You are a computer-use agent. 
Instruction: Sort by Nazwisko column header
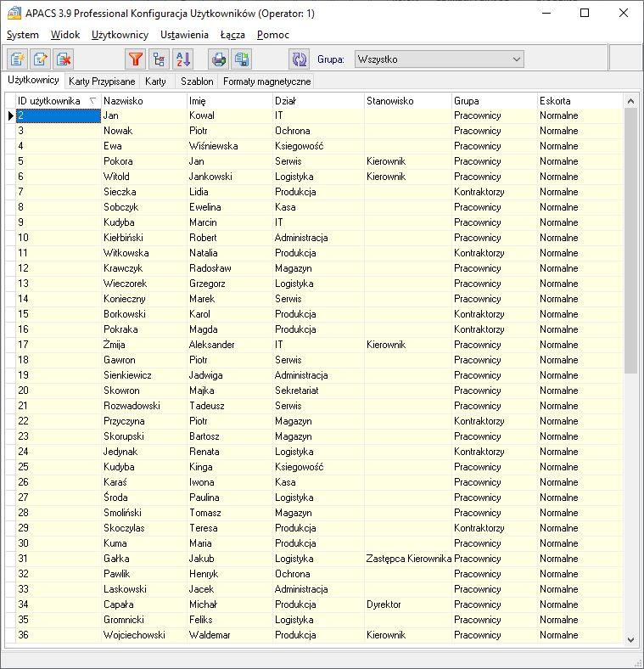click(x=144, y=101)
